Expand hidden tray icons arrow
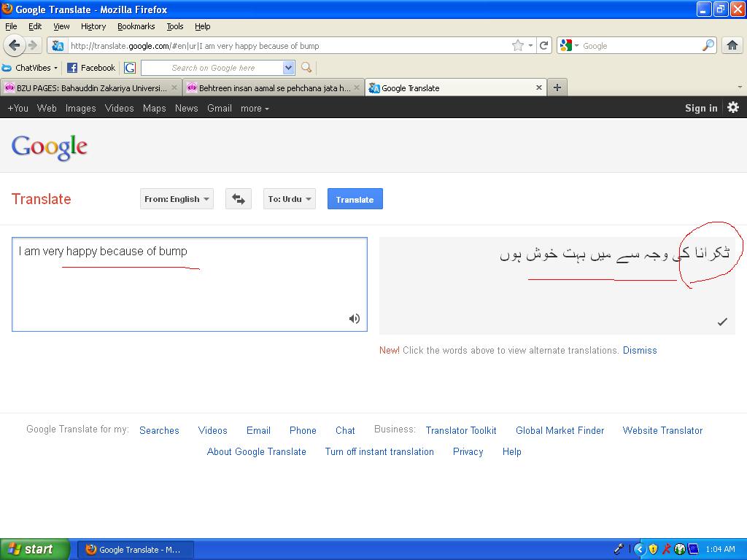 pos(640,549)
